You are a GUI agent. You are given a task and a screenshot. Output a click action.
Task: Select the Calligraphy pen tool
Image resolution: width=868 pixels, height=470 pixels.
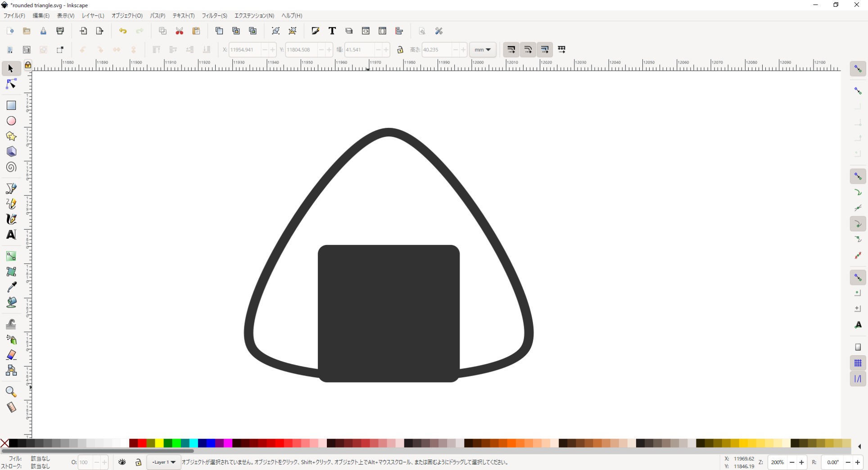[x=11, y=219]
